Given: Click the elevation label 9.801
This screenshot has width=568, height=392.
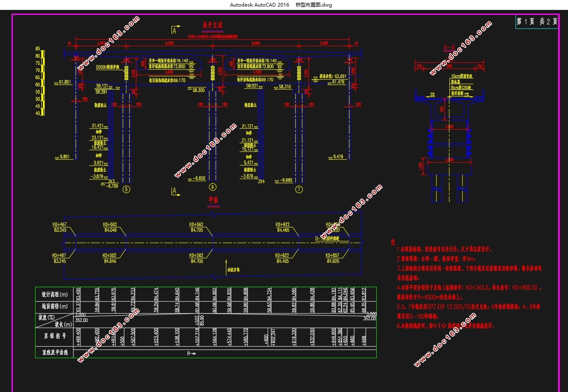Looking at the screenshot, I should coord(65,157).
